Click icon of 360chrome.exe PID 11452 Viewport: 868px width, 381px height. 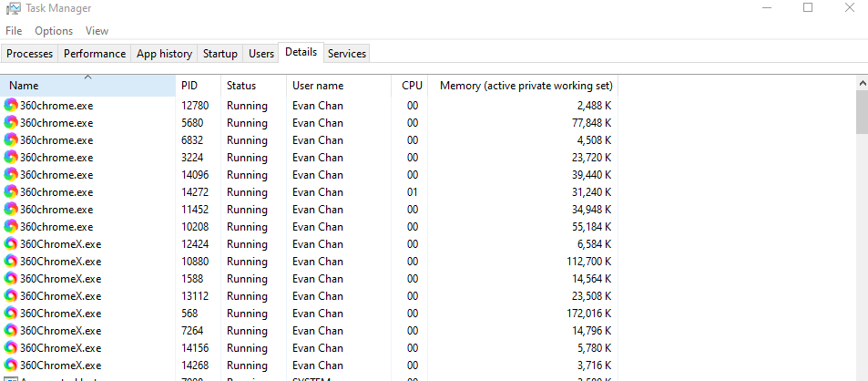click(11, 210)
